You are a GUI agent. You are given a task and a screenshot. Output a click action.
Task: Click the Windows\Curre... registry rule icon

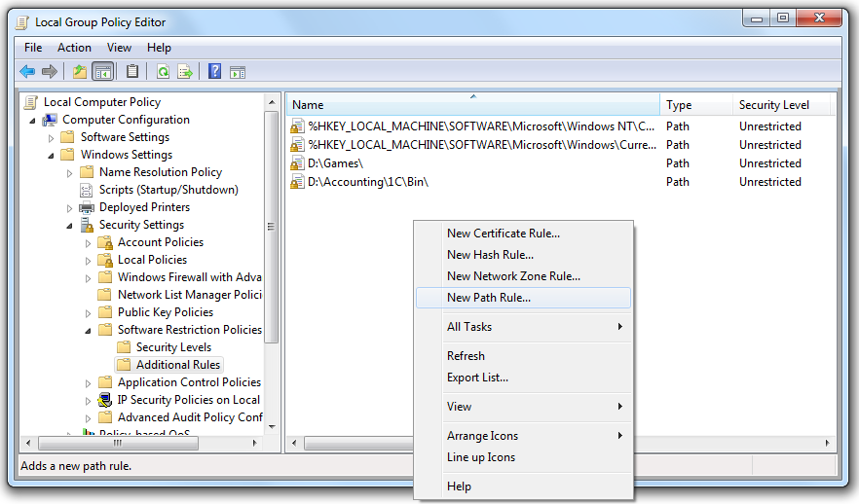[297, 145]
